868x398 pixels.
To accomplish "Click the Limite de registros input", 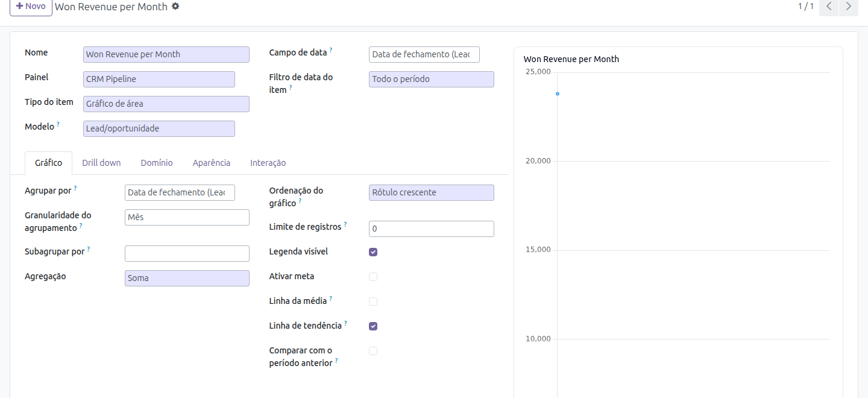I will click(x=432, y=229).
